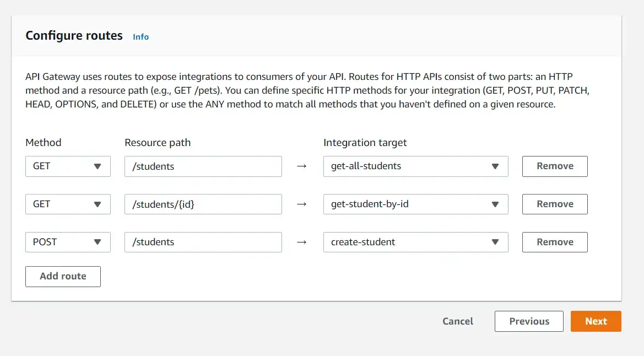Click the Add route button
644x356 pixels.
(63, 276)
